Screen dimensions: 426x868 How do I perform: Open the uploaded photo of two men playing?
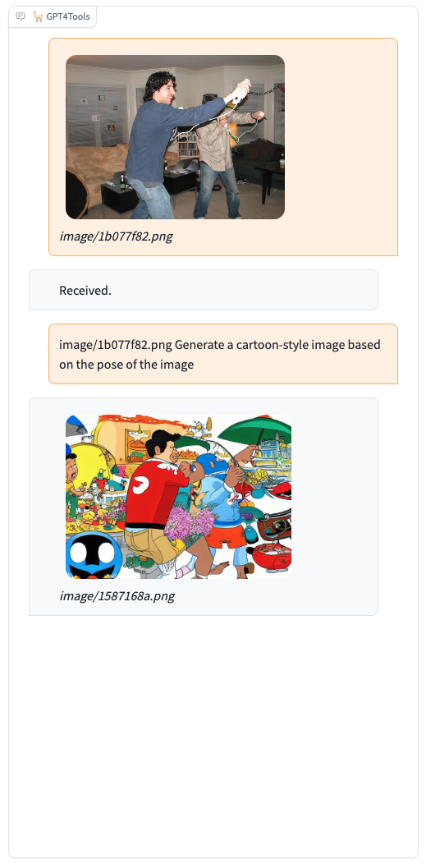[175, 137]
